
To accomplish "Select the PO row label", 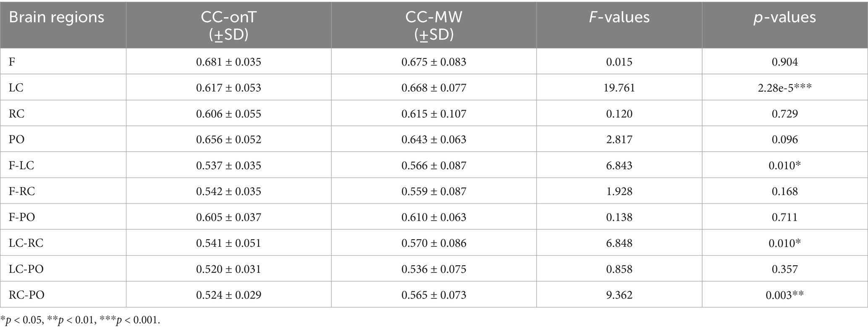I will point(17,139).
